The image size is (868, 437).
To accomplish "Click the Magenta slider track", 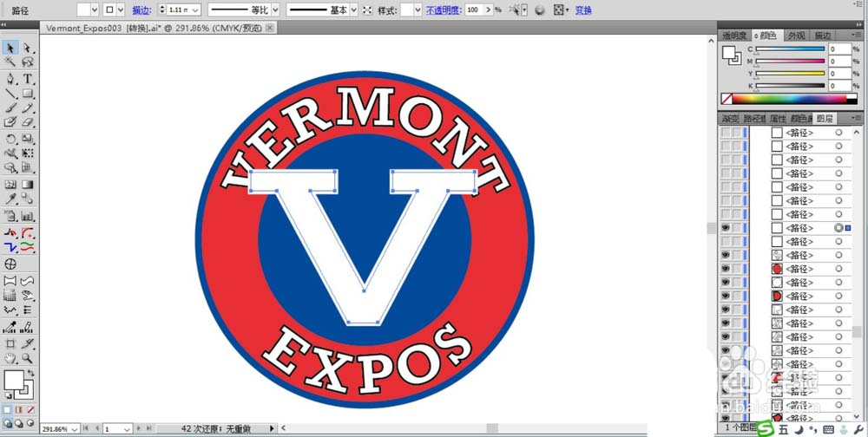I will [x=790, y=62].
